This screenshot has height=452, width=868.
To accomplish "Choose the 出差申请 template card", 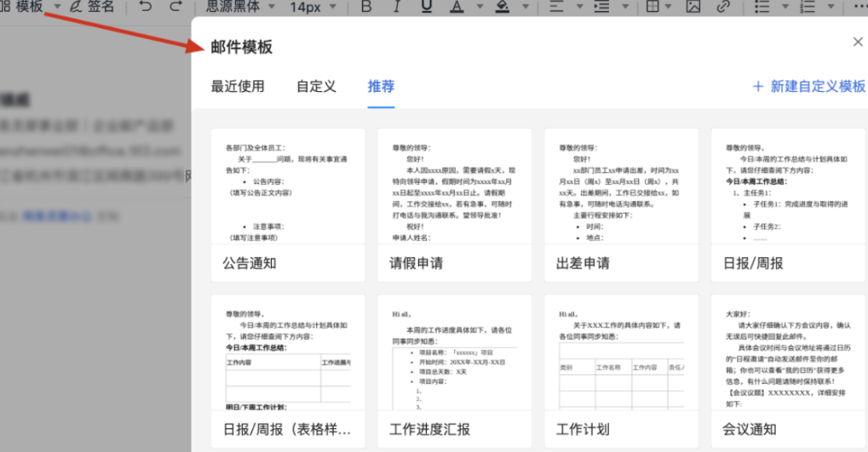I will (x=621, y=204).
